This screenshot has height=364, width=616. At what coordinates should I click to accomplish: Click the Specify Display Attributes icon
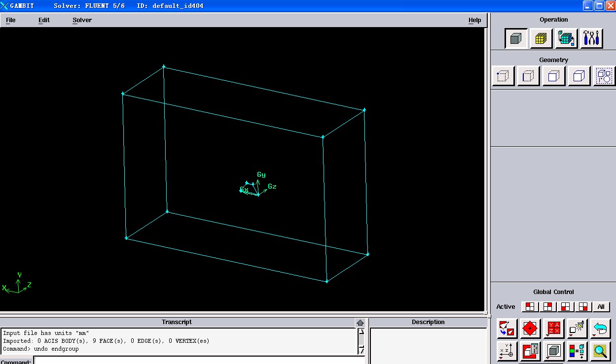click(x=530, y=351)
